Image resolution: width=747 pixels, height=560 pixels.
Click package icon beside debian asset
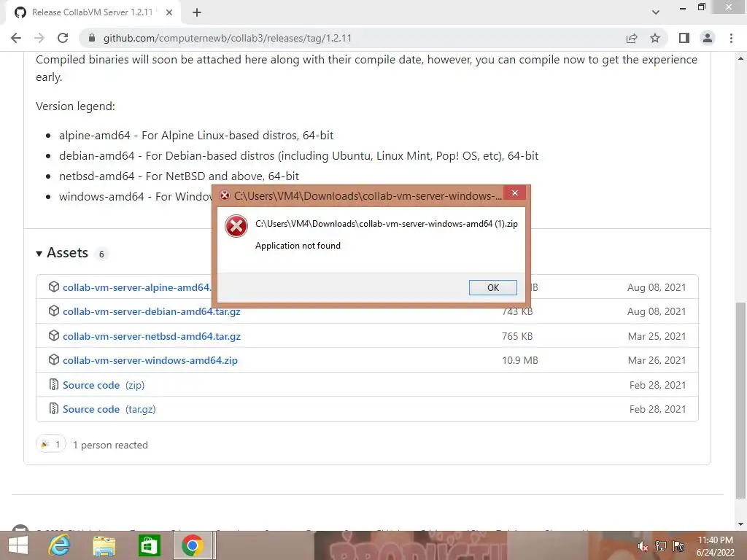coord(54,311)
